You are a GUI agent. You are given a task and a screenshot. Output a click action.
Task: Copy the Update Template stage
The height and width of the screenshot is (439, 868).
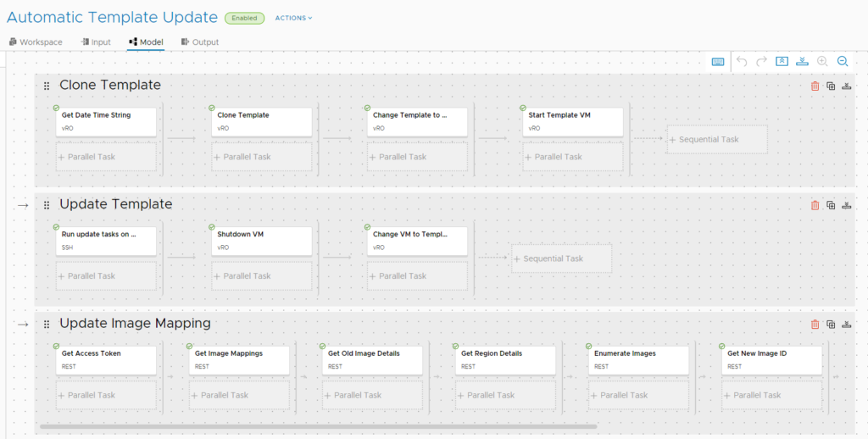[831, 205]
